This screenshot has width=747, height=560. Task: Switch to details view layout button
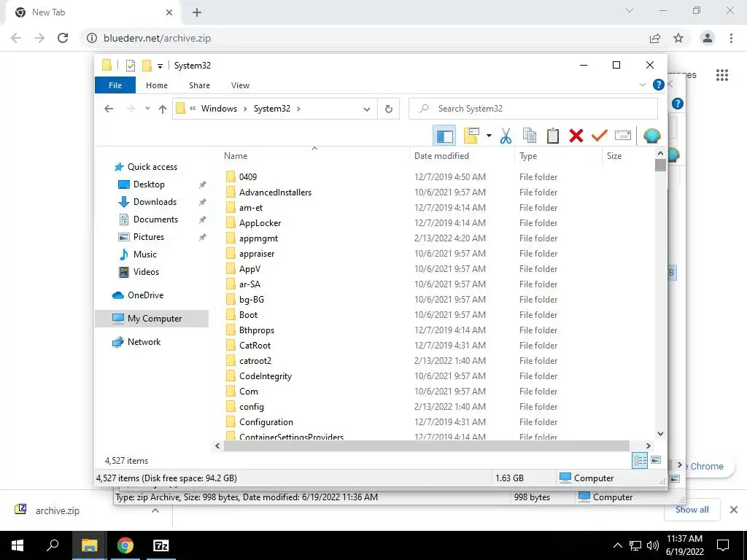(x=640, y=460)
